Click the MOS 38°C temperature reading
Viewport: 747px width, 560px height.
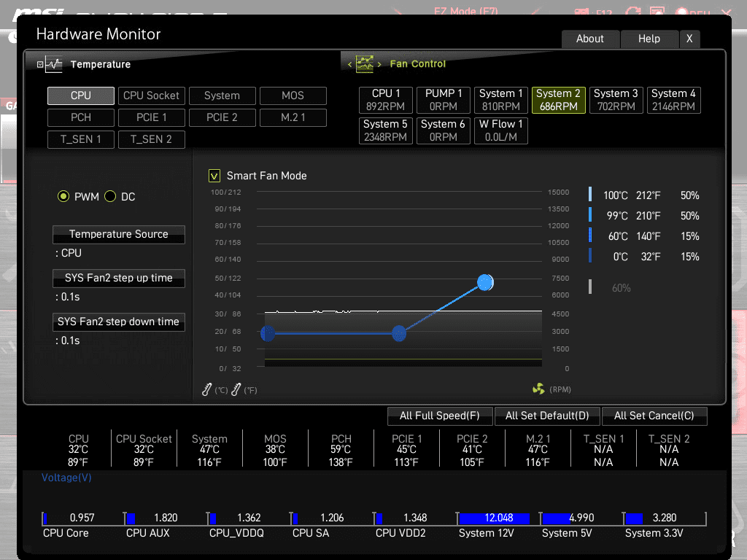click(x=275, y=450)
